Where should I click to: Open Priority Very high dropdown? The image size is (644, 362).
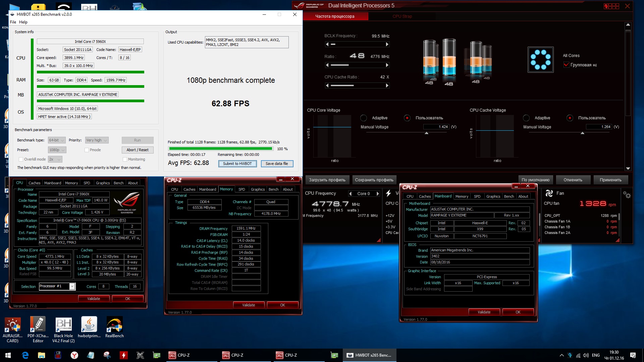(97, 140)
